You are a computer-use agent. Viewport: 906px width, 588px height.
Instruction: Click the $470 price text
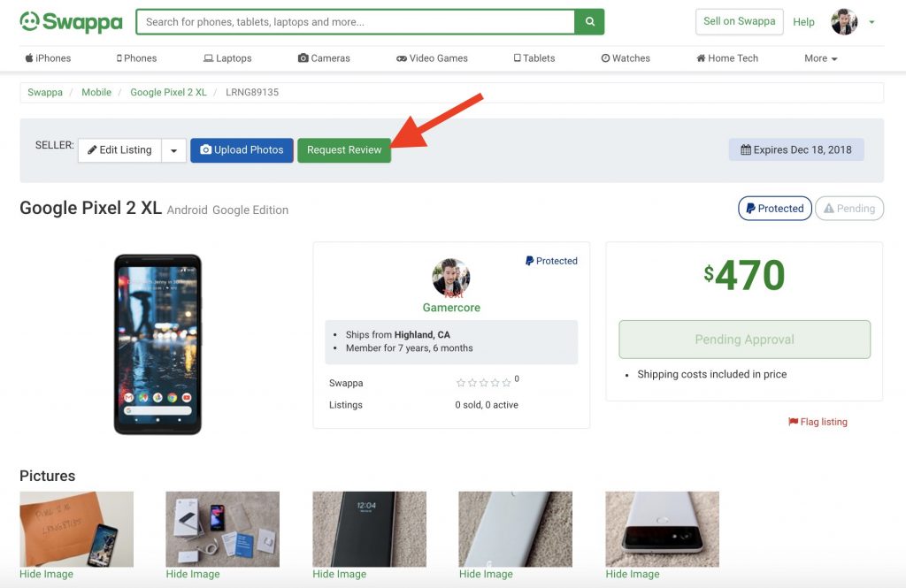point(744,275)
